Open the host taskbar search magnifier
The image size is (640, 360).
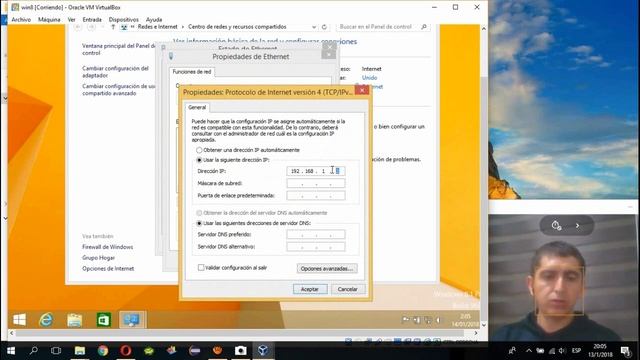click(33, 350)
